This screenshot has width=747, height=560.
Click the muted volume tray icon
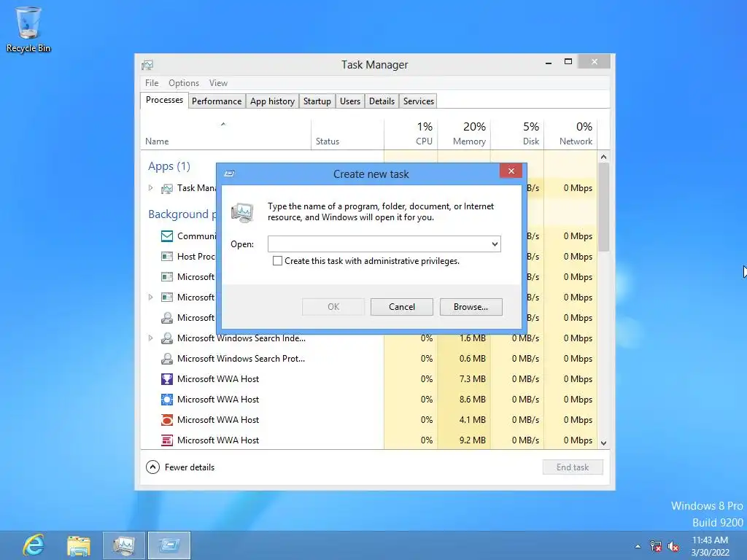coord(673,546)
